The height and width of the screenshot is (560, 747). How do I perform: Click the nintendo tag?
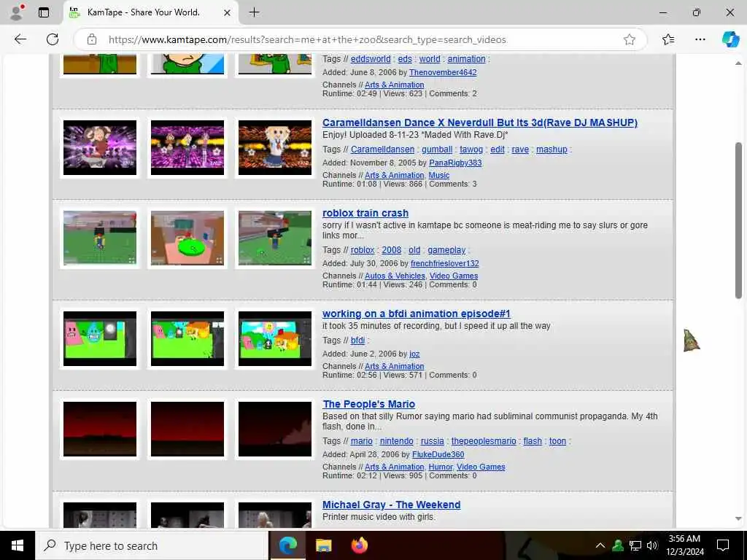pyautogui.click(x=396, y=441)
